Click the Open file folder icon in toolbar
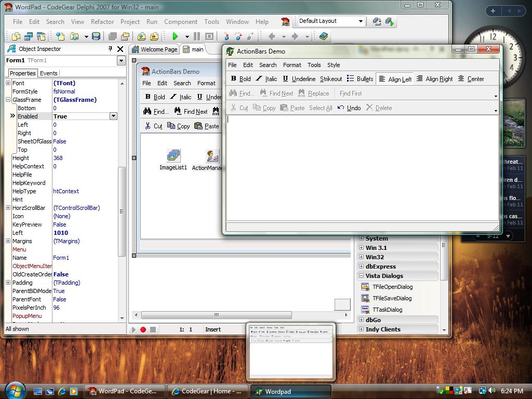Viewport: 532px width, 399px height. (74, 36)
